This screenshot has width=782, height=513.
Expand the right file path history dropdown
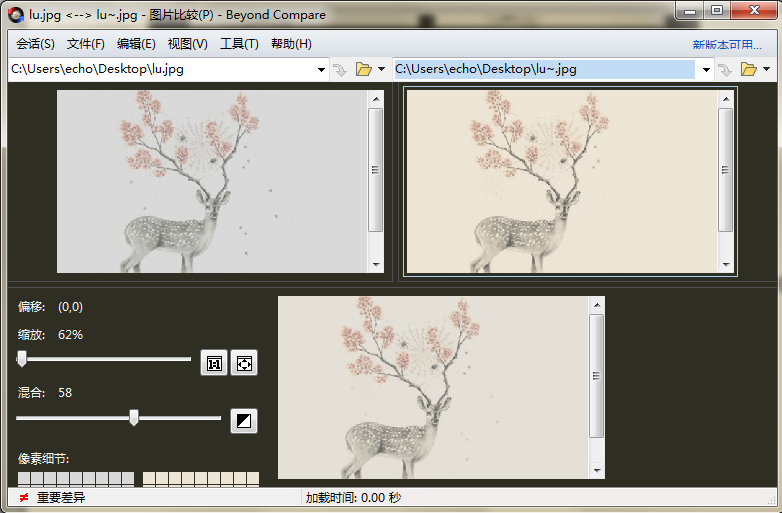706,70
